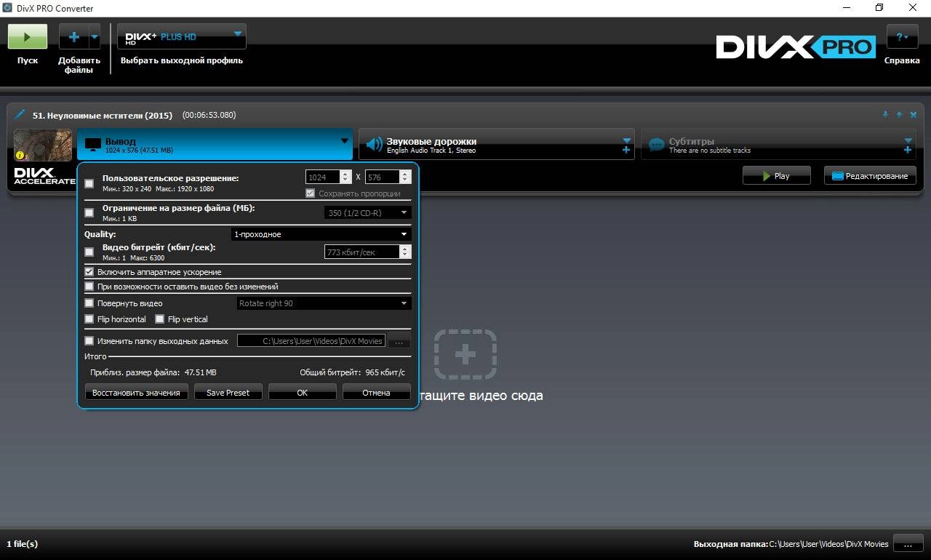Image resolution: width=931 pixels, height=560 pixels.
Task: Minimize the DivX PRO Converter window
Action: tap(847, 8)
